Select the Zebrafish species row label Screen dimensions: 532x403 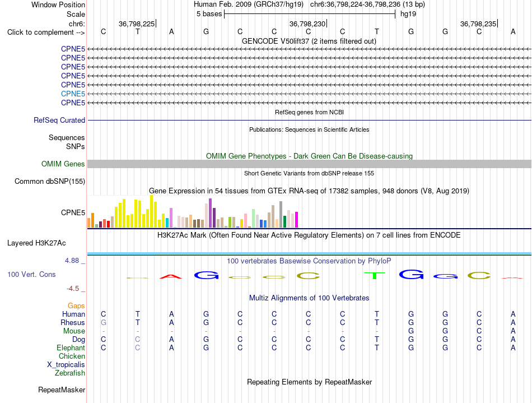tap(70, 373)
